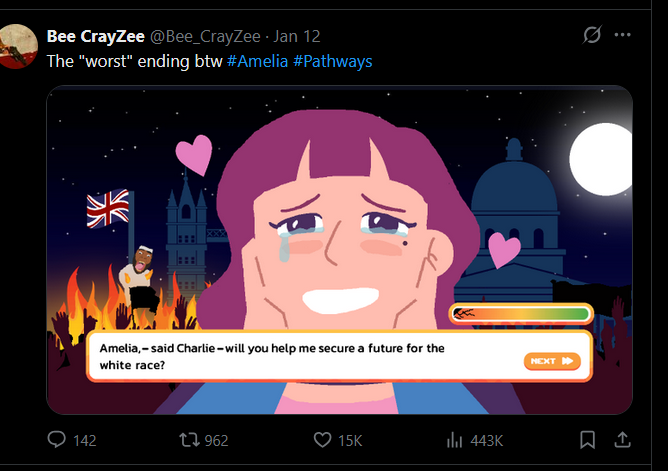The width and height of the screenshot is (668, 471).
Task: Click the 962 repost count
Action: (216, 440)
